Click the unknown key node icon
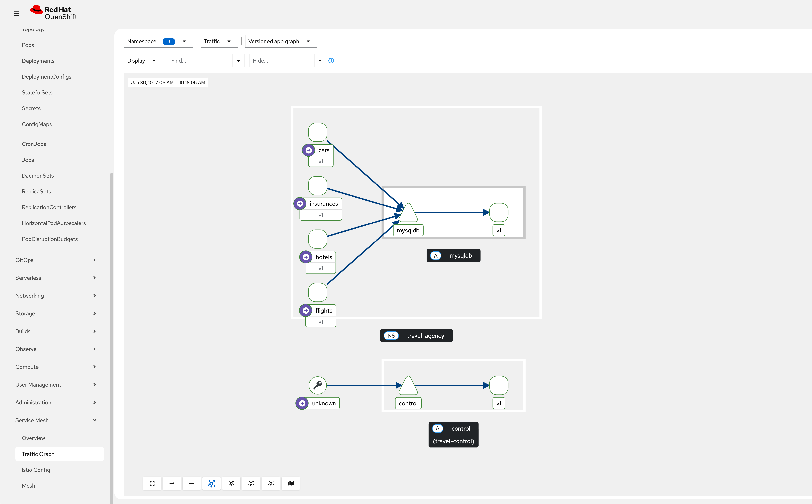This screenshot has height=504, width=812. pyautogui.click(x=317, y=385)
